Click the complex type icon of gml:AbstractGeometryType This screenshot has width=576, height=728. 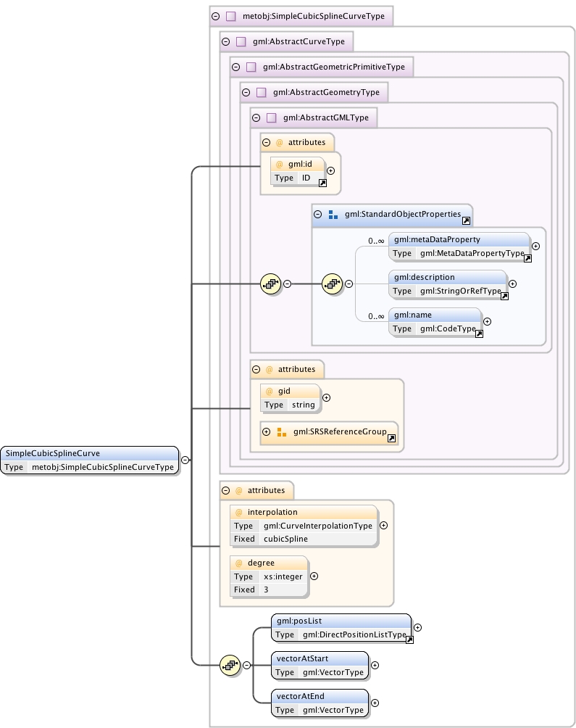[x=262, y=92]
